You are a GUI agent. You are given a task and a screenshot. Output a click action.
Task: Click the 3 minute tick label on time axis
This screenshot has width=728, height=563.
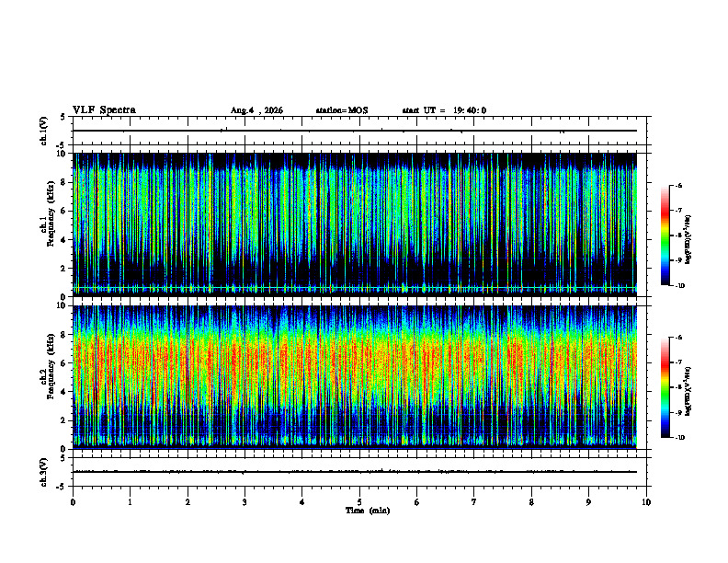245,502
